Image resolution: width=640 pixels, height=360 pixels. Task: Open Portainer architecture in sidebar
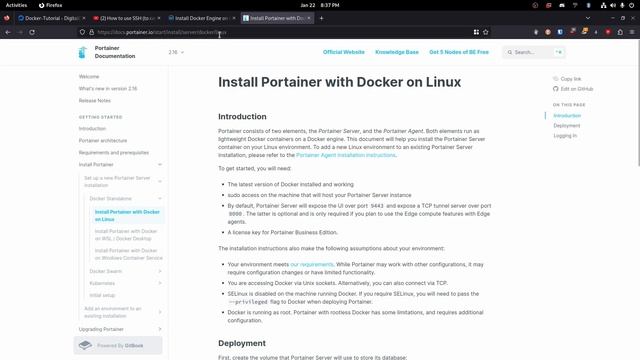point(102,140)
